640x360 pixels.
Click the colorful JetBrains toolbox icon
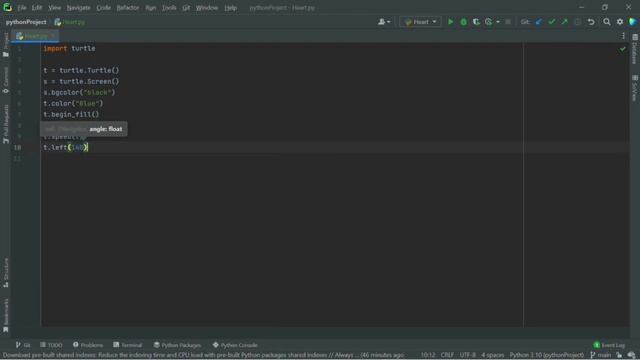[x=633, y=22]
